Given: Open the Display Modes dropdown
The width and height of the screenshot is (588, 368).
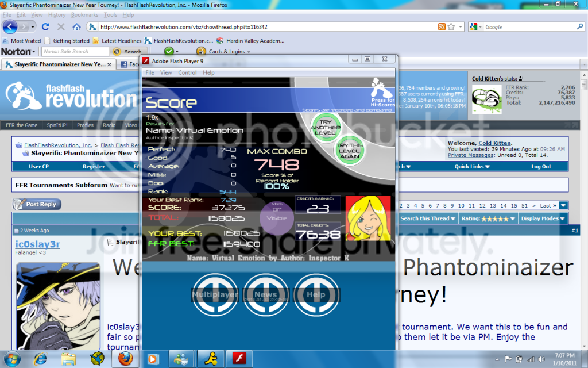Looking at the screenshot, I should [x=543, y=218].
